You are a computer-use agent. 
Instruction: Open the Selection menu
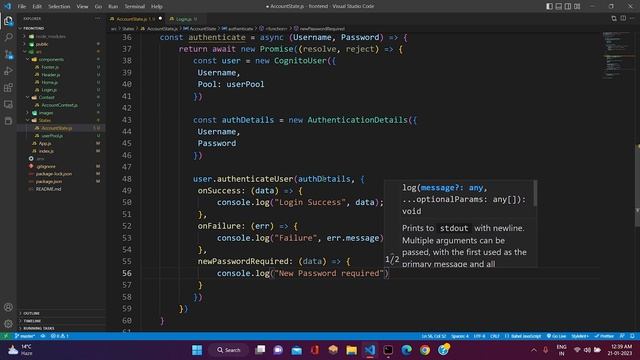(59, 7)
